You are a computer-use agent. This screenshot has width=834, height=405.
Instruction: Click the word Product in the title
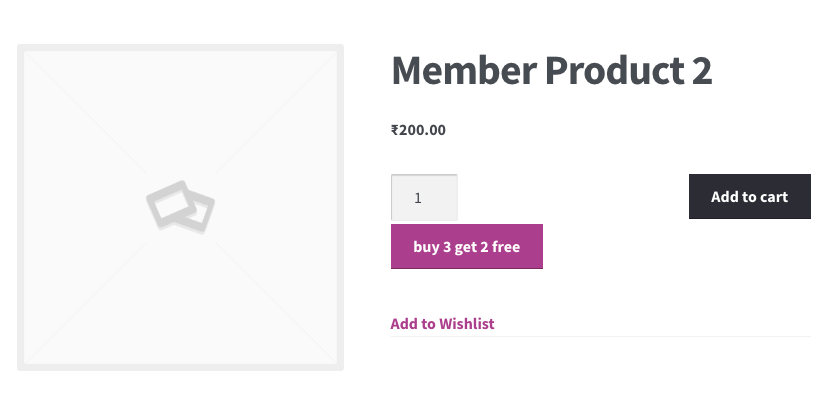pos(615,70)
